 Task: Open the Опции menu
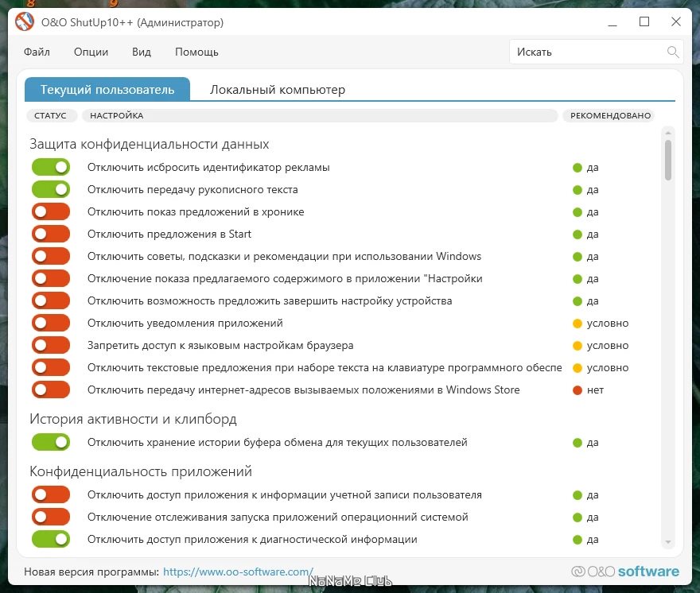click(x=91, y=52)
